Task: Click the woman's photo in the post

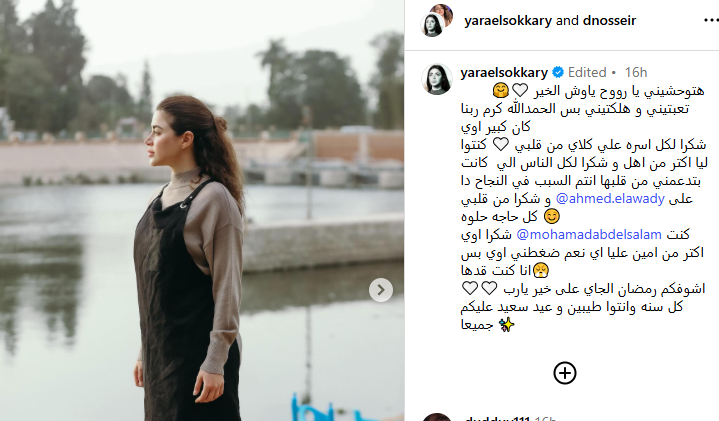Action: pyautogui.click(x=202, y=210)
